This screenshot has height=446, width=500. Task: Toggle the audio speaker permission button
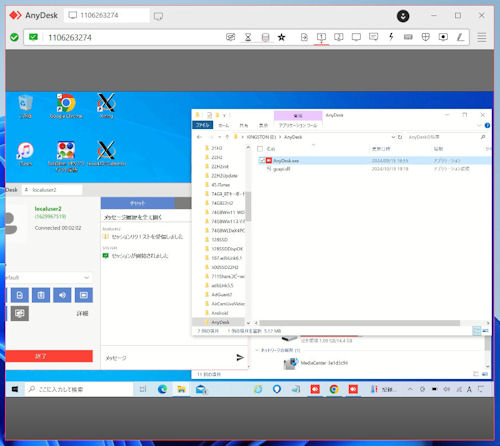tap(62, 295)
